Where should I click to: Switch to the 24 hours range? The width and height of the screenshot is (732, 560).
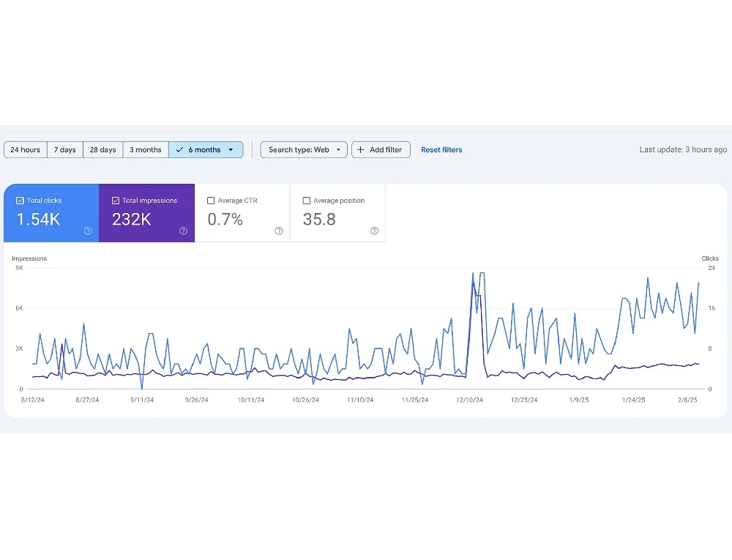(x=26, y=150)
